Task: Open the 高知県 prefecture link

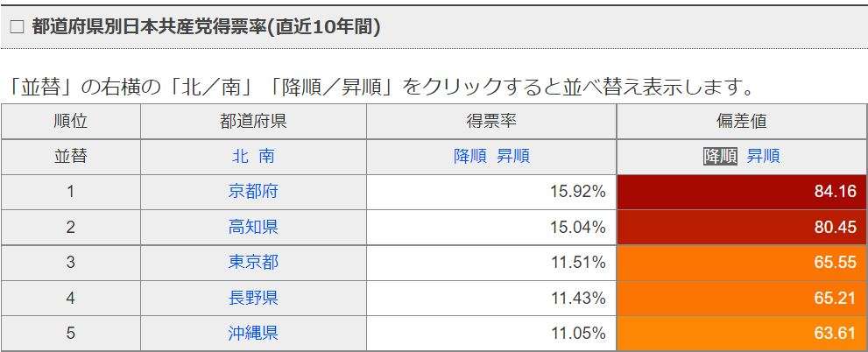Action: [x=253, y=227]
